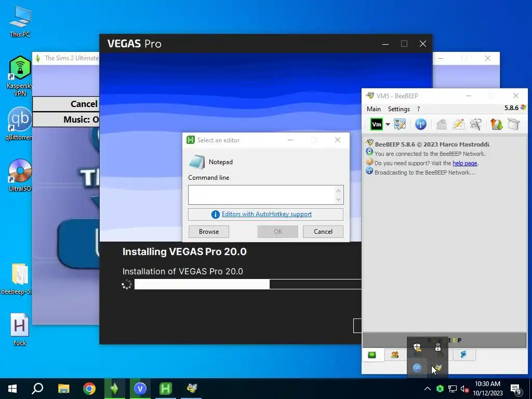Viewport: 532px width, 399px height.
Task: Click the 5.8.6 version icon in BeeBEEP
Action: point(523,108)
